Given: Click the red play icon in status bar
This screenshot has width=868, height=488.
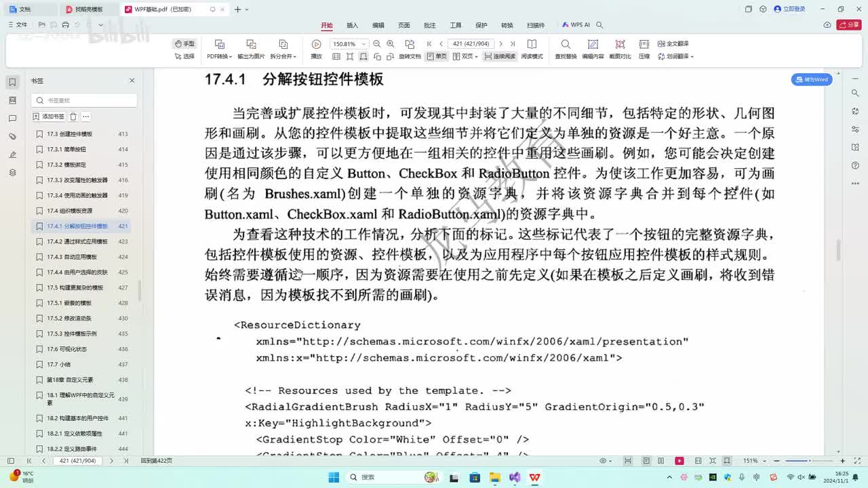Looking at the screenshot, I should (679, 461).
